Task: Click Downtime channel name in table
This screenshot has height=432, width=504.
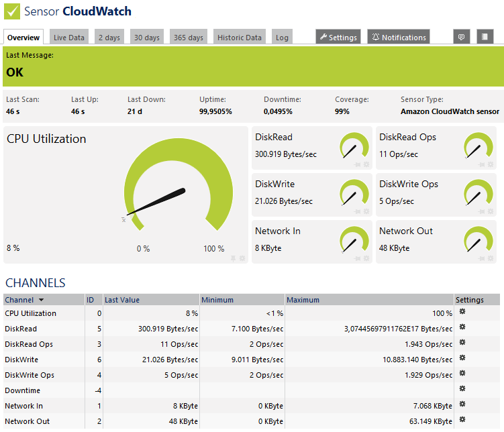Action: tap(23, 390)
